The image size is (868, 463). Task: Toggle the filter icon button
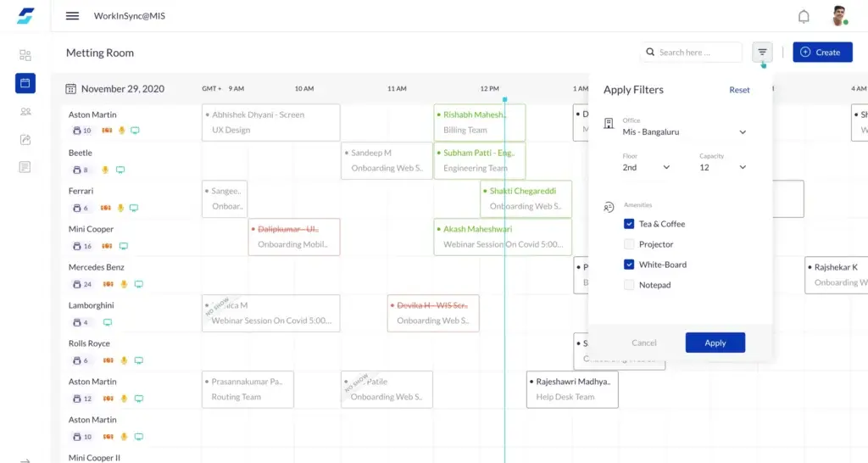pyautogui.click(x=762, y=52)
